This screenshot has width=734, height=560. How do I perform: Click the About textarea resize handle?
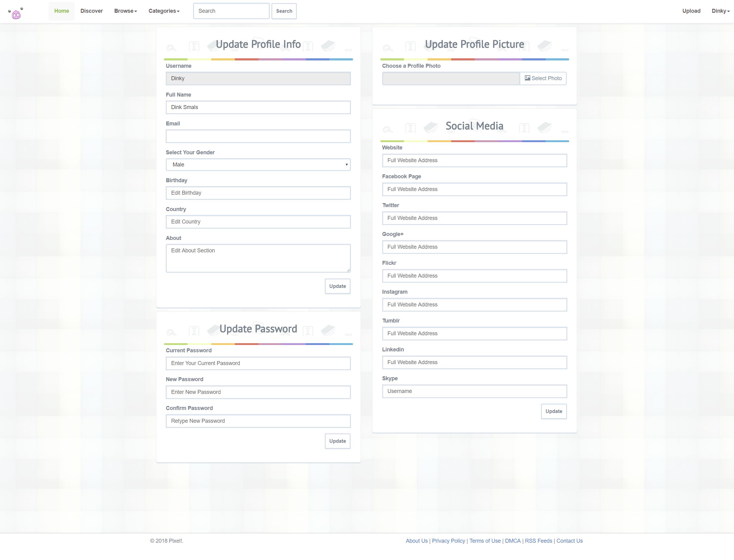(348, 270)
